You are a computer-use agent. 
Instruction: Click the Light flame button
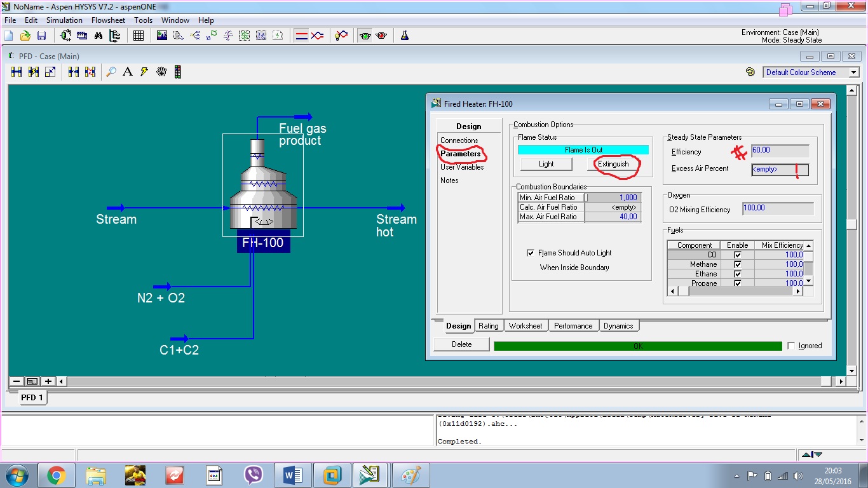click(x=546, y=164)
